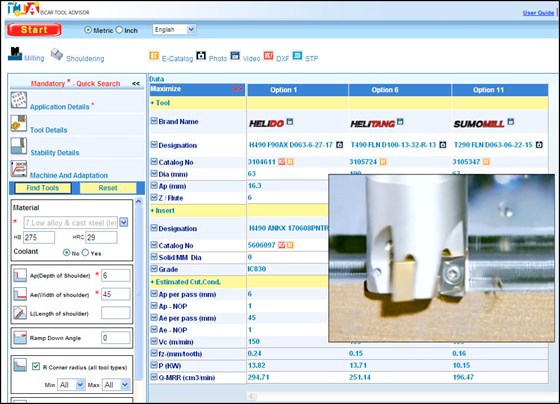Click orange catalog icon beside 3105724

click(383, 162)
